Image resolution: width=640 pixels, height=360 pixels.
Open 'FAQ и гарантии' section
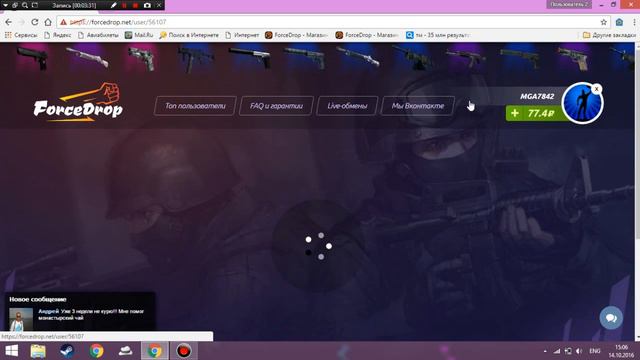coord(276,106)
